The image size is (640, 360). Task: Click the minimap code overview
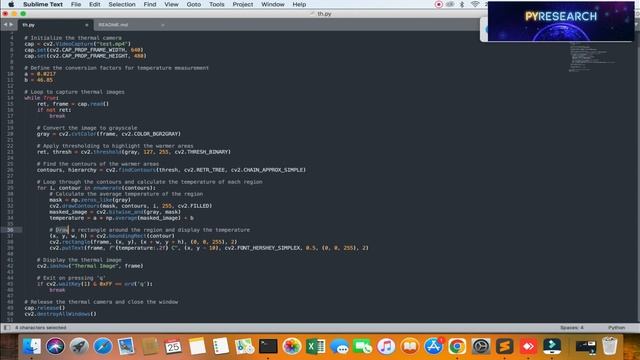pos(592,57)
